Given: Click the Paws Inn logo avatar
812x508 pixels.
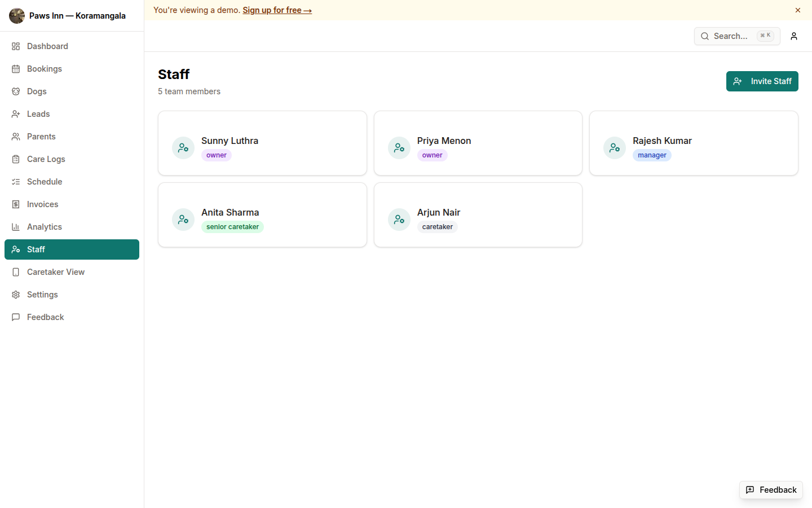Looking at the screenshot, I should point(17,16).
